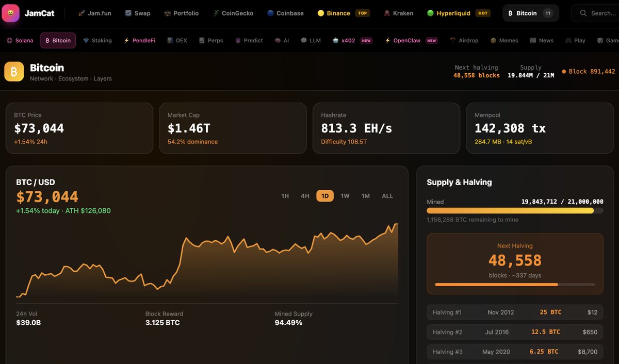
Task: Open the Predict crystal-ball category
Action: pyautogui.click(x=249, y=40)
